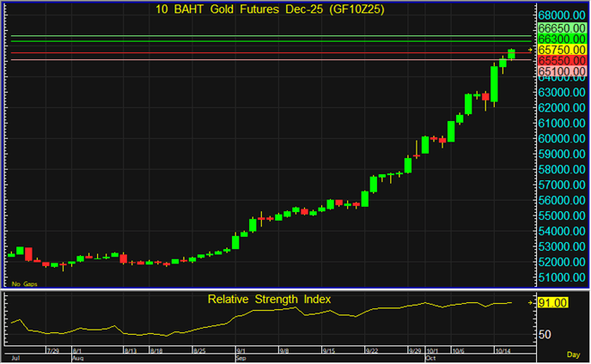
Task: Click the Relative Strength Index title
Action: tap(269, 299)
